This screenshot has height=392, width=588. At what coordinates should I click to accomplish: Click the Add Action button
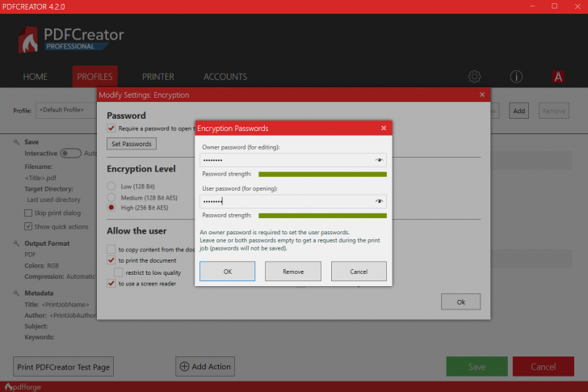pyautogui.click(x=205, y=366)
